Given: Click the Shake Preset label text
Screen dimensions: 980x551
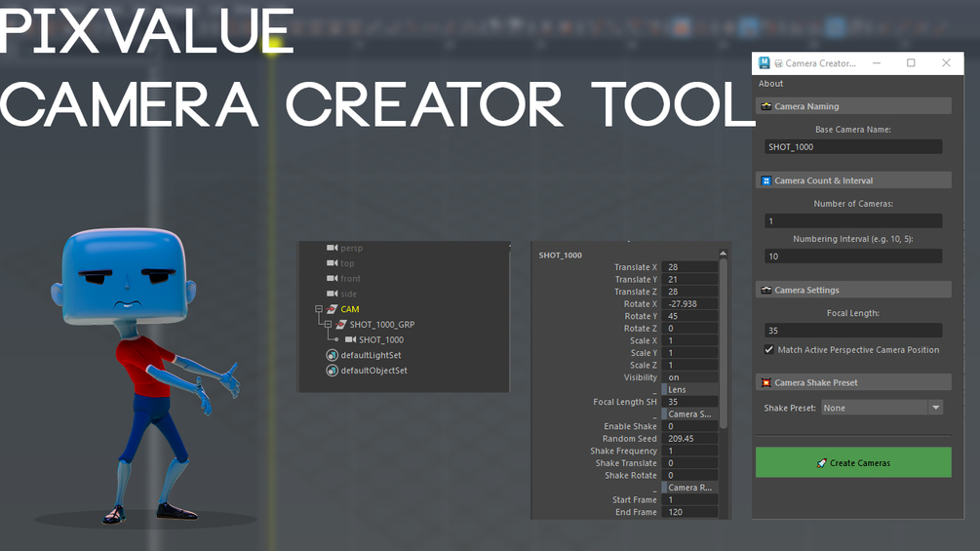Looking at the screenshot, I should 790,408.
